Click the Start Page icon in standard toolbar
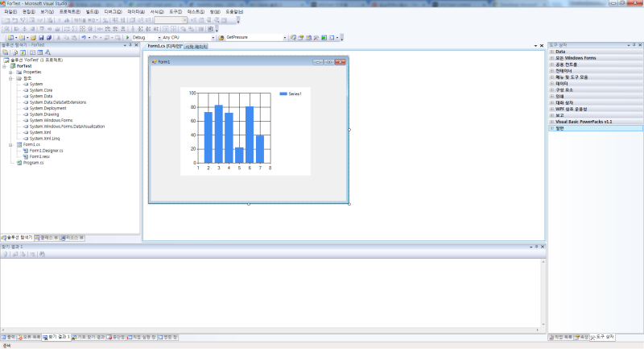 point(324,37)
